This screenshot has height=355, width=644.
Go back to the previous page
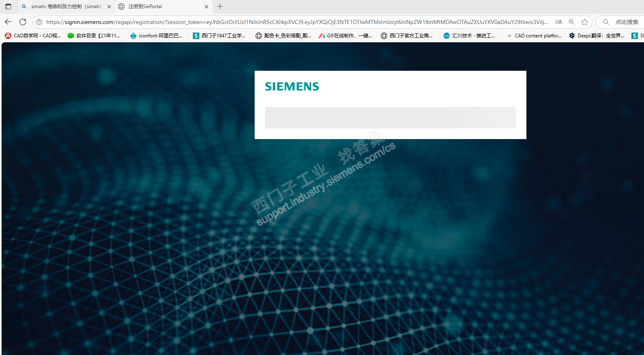(x=8, y=22)
